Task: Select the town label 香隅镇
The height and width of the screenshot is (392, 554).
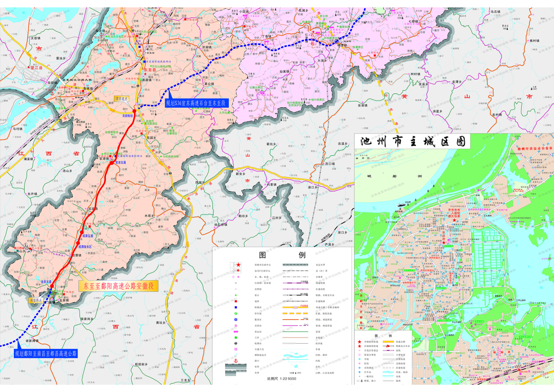Action: click(x=87, y=89)
